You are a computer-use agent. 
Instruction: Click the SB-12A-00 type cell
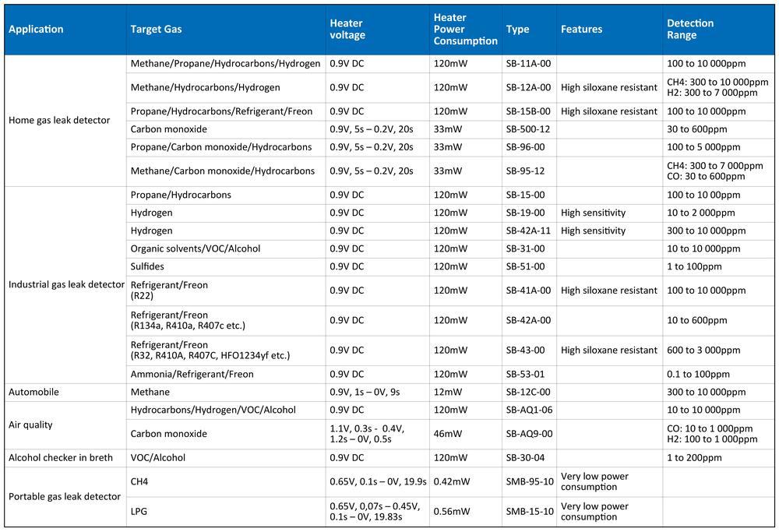529,87
